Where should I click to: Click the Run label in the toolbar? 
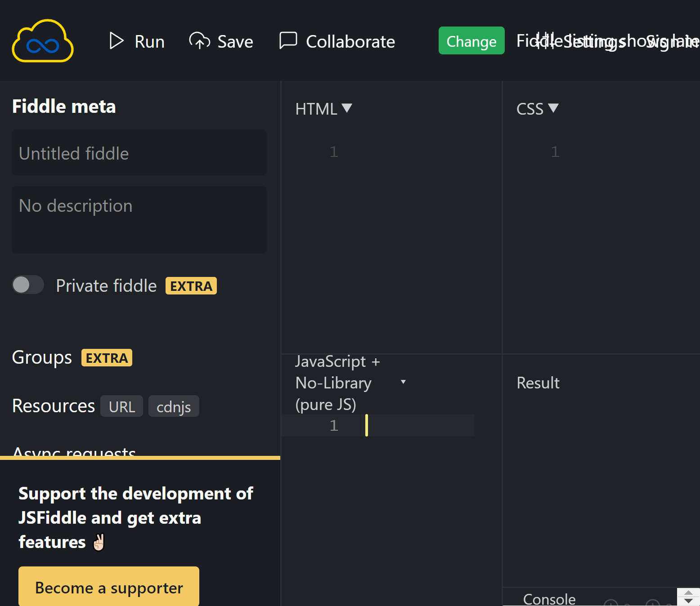click(x=149, y=41)
